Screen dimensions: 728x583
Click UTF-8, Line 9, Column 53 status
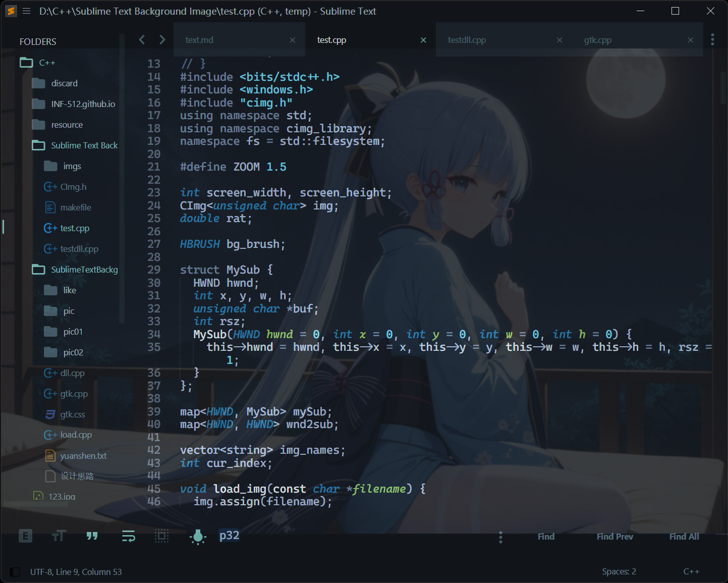point(76,572)
